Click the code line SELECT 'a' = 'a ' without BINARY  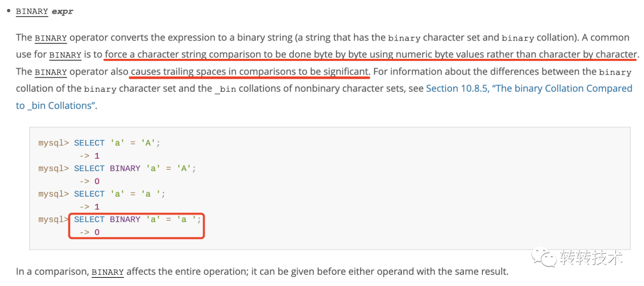[x=119, y=194]
